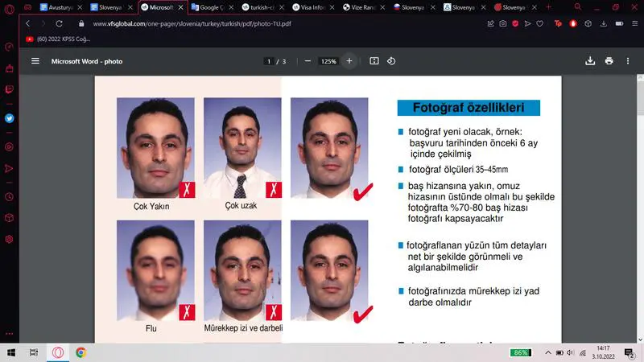Open the KPSS YouTube bookmark
This screenshot has height=362, width=644.
(58, 39)
